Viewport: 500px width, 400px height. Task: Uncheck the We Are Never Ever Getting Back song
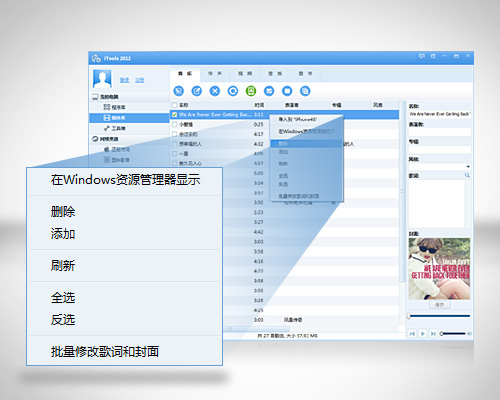(174, 115)
